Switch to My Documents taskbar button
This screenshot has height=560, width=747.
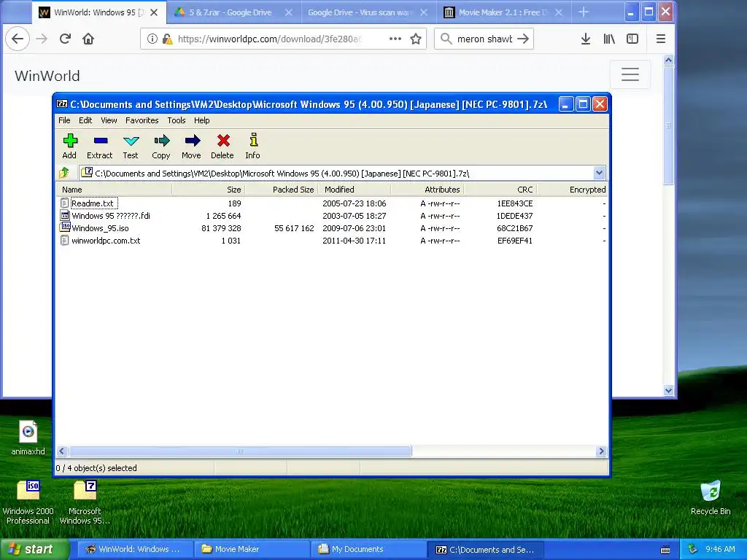368,549
